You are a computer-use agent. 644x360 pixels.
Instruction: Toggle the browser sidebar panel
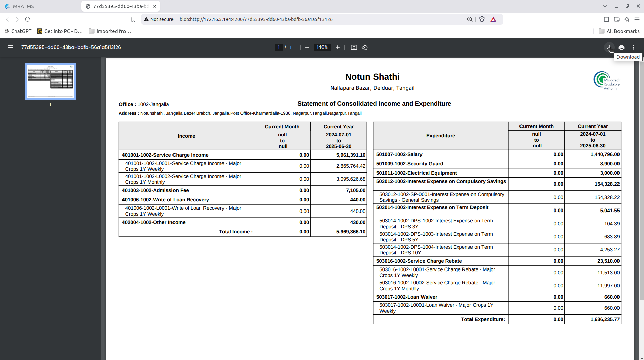[x=606, y=19]
